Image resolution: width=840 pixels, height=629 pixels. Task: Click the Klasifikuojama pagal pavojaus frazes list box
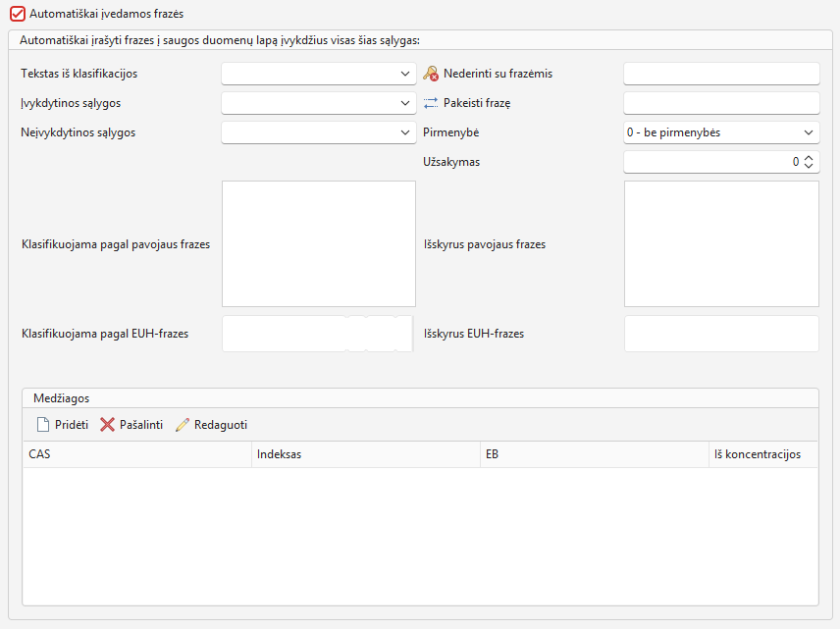pyautogui.click(x=319, y=243)
